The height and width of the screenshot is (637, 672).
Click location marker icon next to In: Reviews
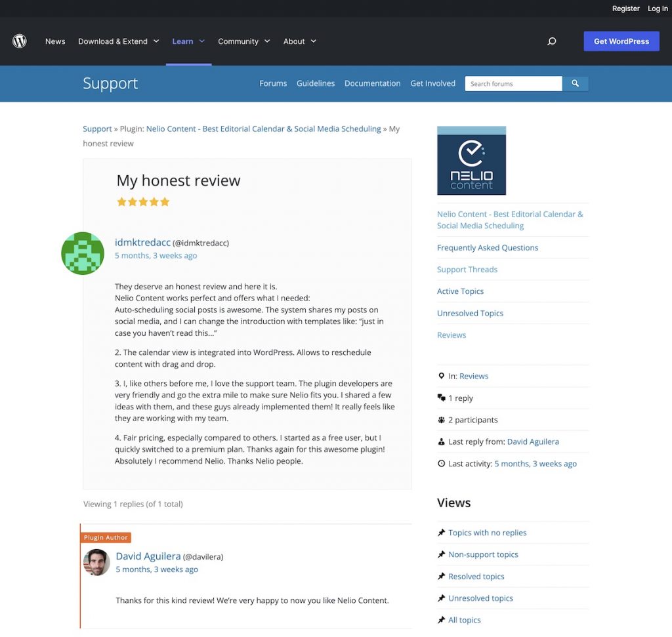[441, 376]
